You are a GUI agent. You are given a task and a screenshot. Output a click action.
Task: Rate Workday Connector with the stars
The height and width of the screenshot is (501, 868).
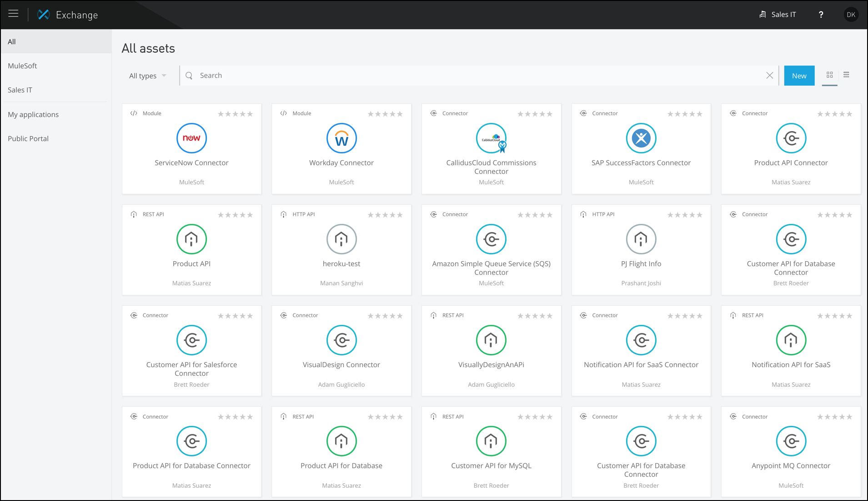point(385,114)
